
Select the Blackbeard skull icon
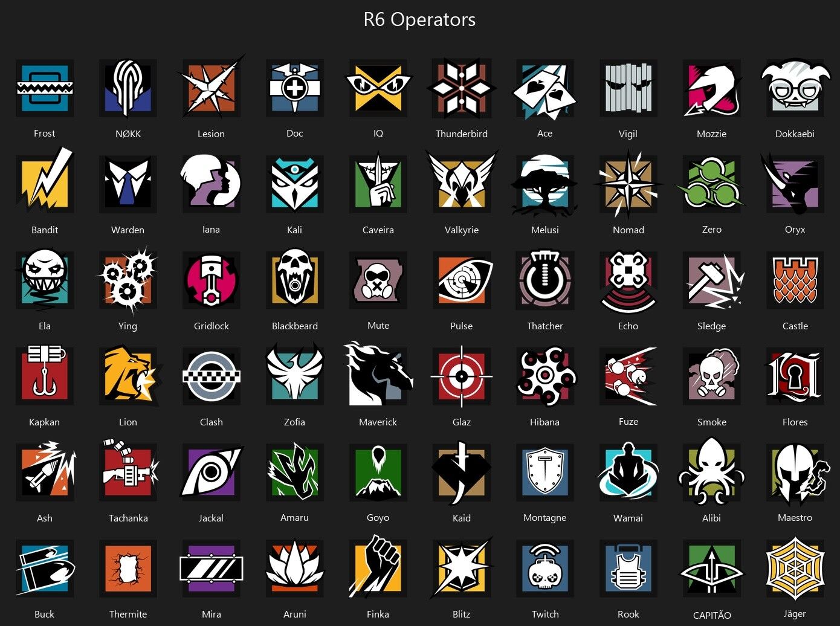(294, 280)
